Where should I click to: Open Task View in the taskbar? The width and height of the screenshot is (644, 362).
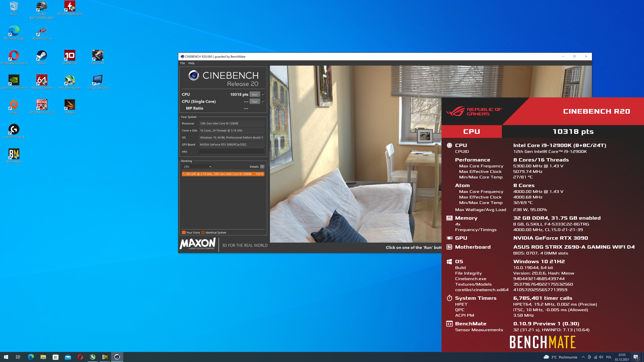pos(18,357)
